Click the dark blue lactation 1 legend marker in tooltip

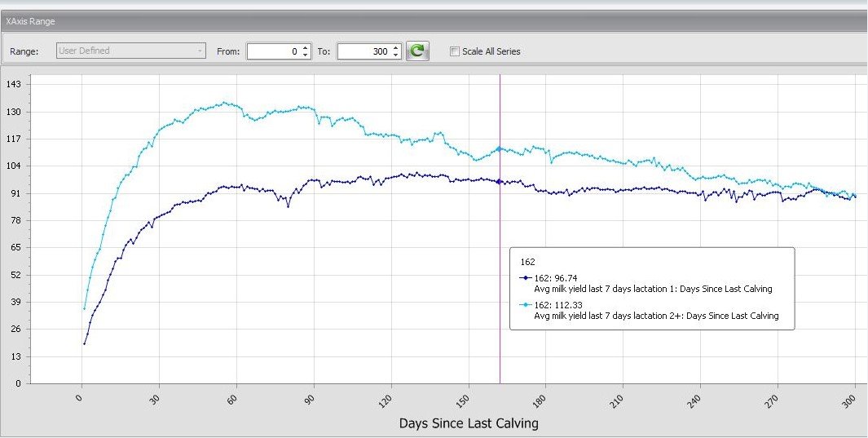coord(527,278)
